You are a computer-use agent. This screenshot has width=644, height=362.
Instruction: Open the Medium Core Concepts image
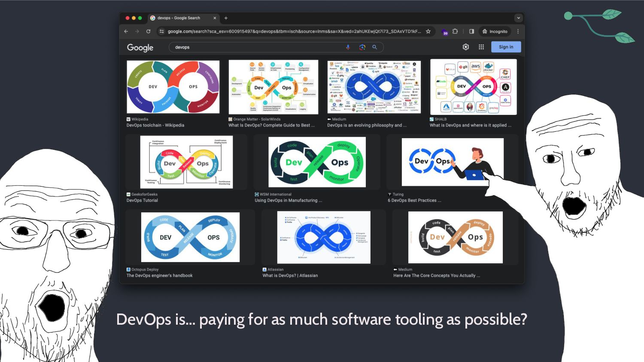455,237
